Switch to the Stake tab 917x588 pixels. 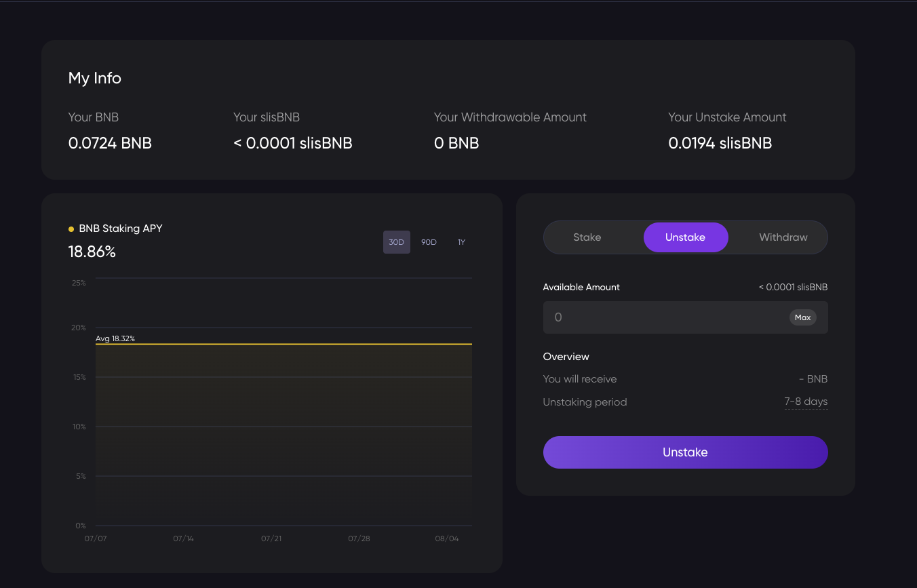(587, 237)
